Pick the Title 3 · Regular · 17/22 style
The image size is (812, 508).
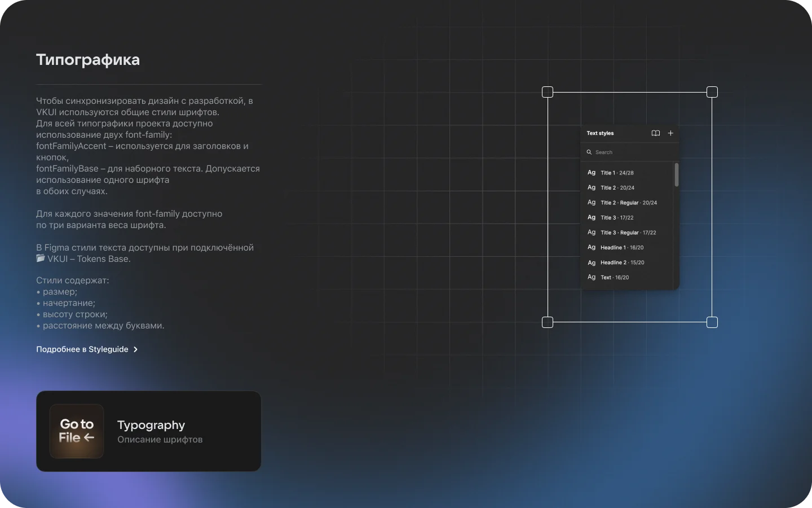coord(628,233)
